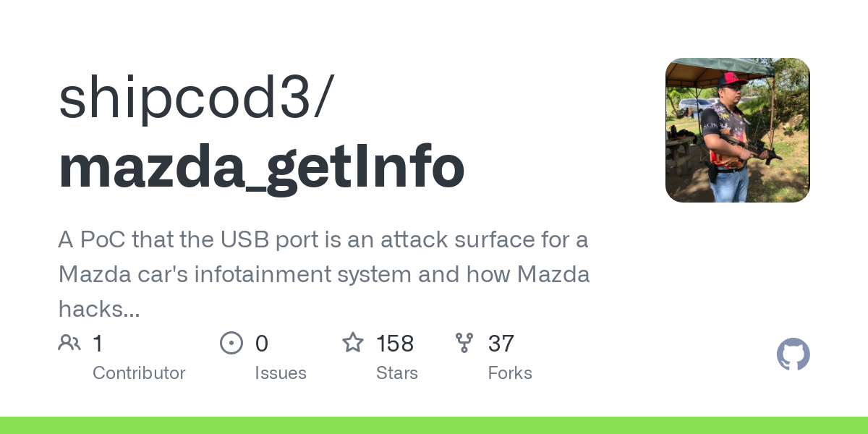Open the mazda_getInfo repository title
The width and height of the screenshot is (868, 434).
[x=261, y=168]
